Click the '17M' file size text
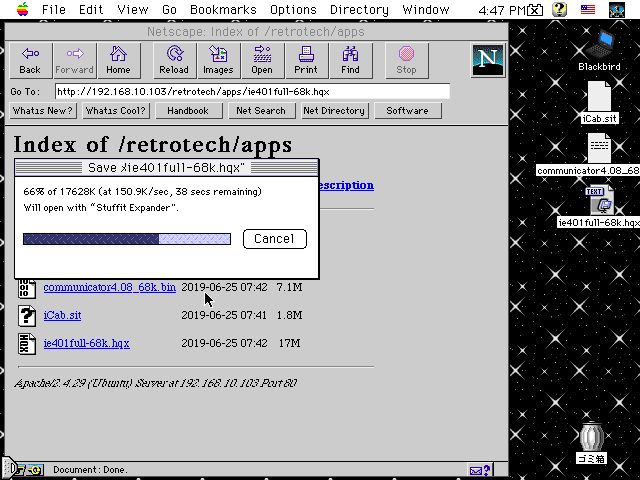This screenshot has width=640, height=480. (289, 343)
